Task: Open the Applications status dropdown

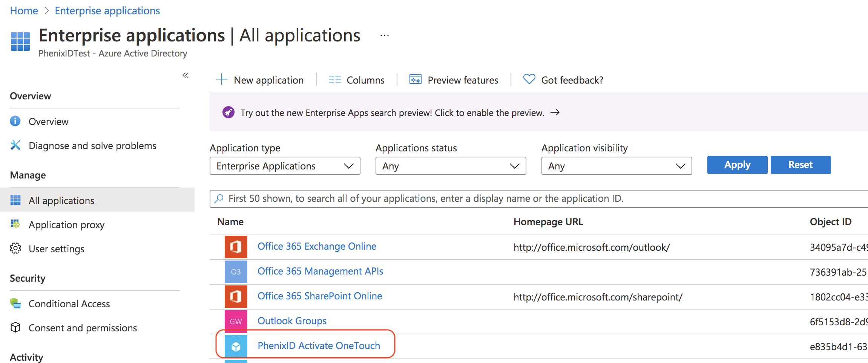Action: [451, 166]
